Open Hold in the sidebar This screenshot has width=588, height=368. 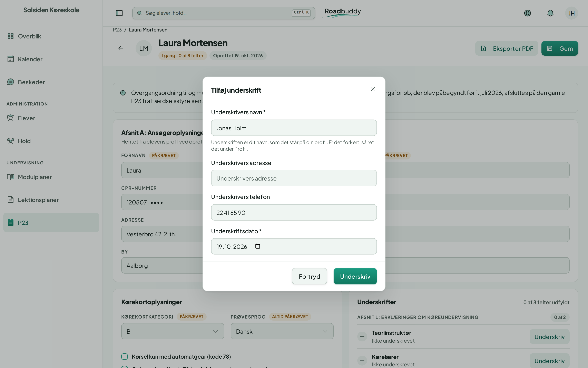(x=51, y=141)
